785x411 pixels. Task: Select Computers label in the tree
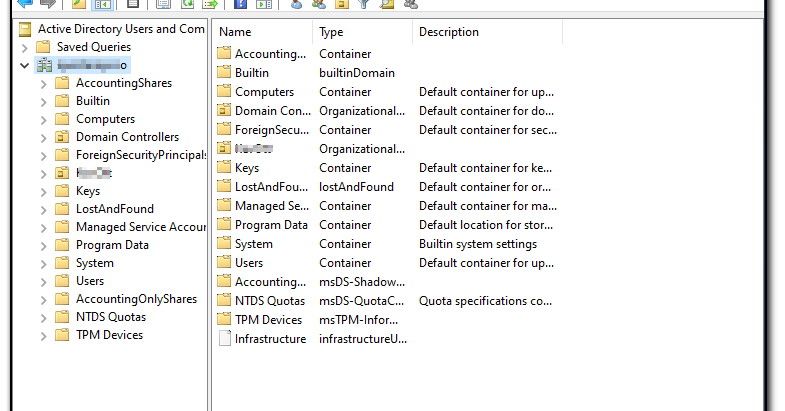[105, 119]
